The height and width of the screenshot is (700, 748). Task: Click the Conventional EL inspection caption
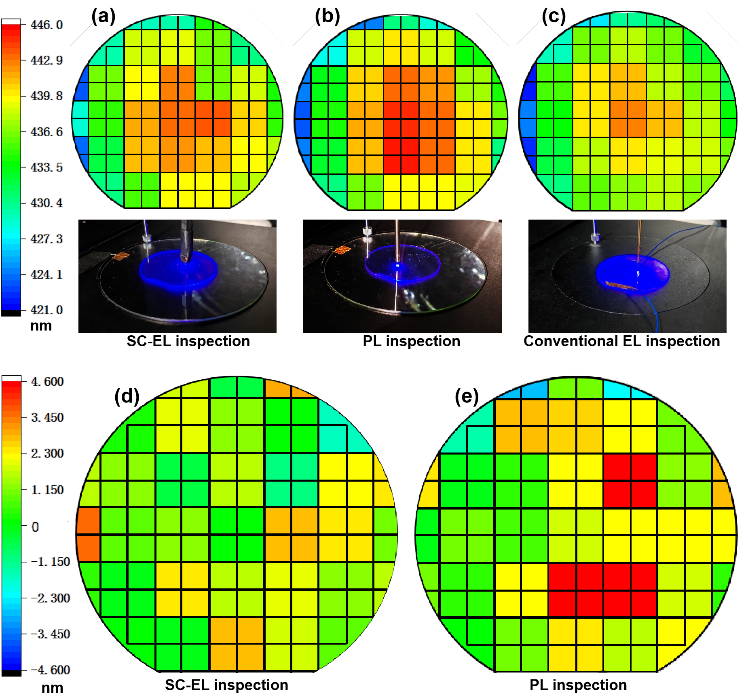622,341
